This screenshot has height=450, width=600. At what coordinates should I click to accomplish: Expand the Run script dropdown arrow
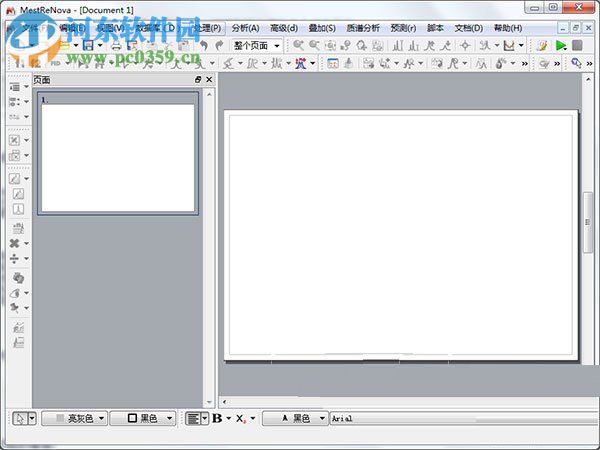[566, 49]
